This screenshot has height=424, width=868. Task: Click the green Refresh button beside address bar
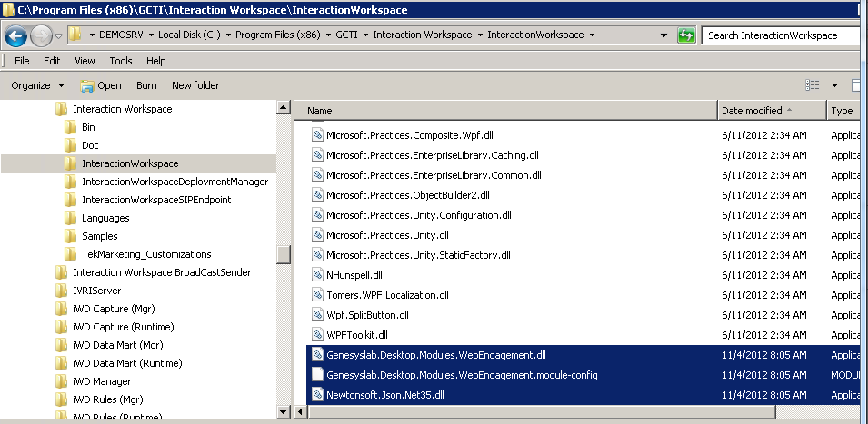(x=687, y=35)
